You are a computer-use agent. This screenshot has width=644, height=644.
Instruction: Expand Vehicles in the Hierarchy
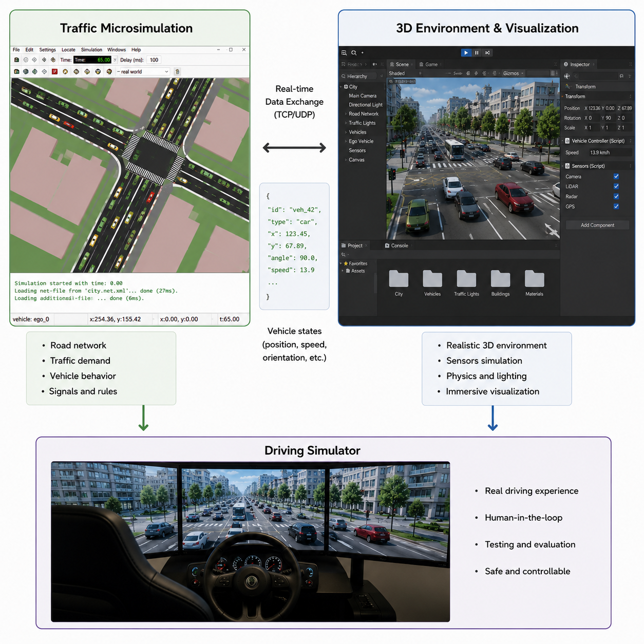pyautogui.click(x=346, y=132)
